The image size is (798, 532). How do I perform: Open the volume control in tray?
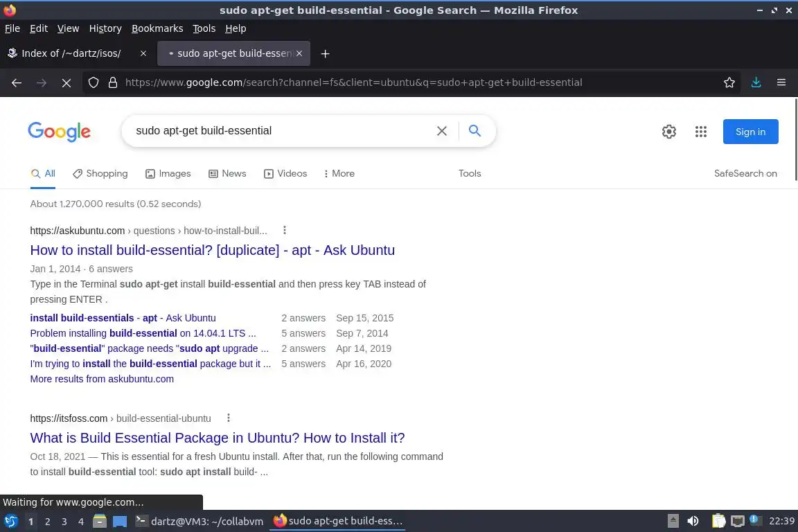(x=693, y=522)
